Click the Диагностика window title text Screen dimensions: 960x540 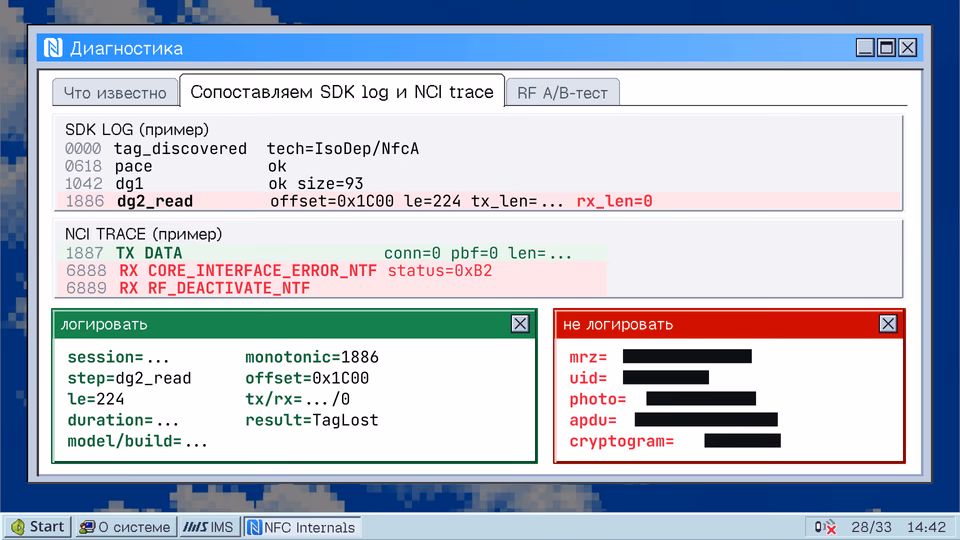(126, 48)
